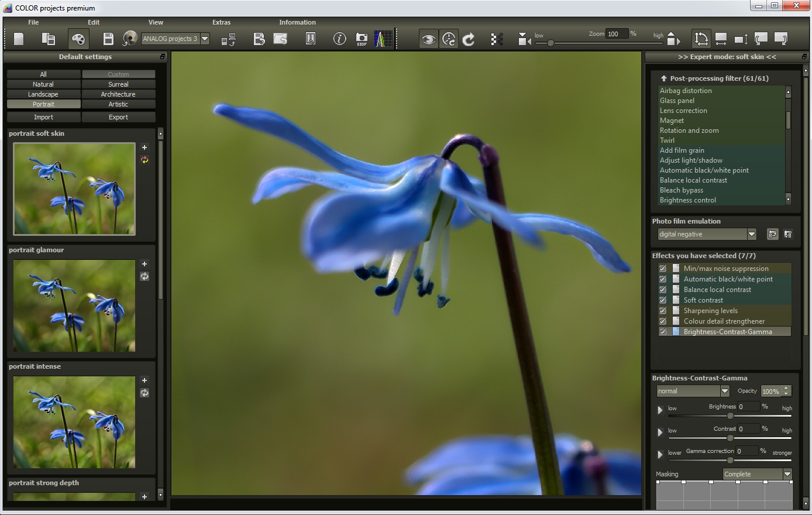Uncheck Min/max noise suppression checkbox
This screenshot has height=515, width=812.
pyautogui.click(x=663, y=269)
